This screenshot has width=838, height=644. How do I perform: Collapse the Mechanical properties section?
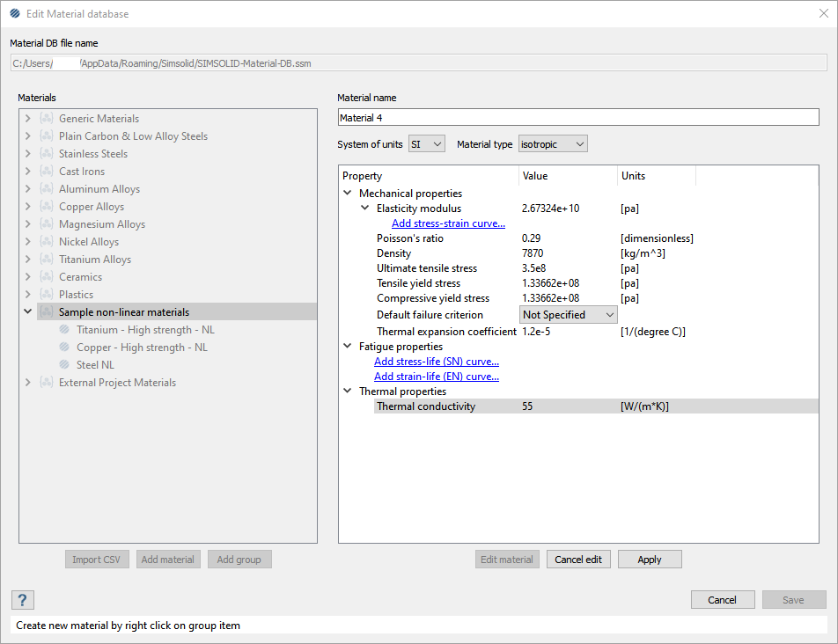[348, 194]
